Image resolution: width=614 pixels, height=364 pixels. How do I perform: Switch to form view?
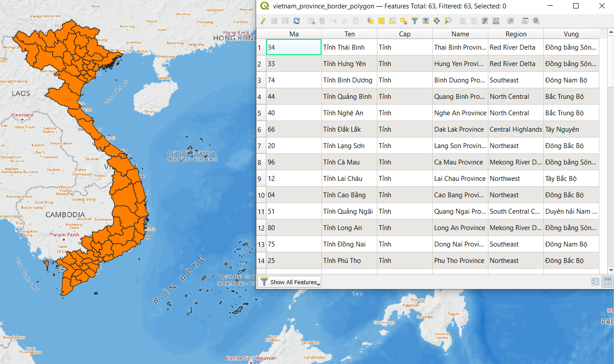click(595, 282)
